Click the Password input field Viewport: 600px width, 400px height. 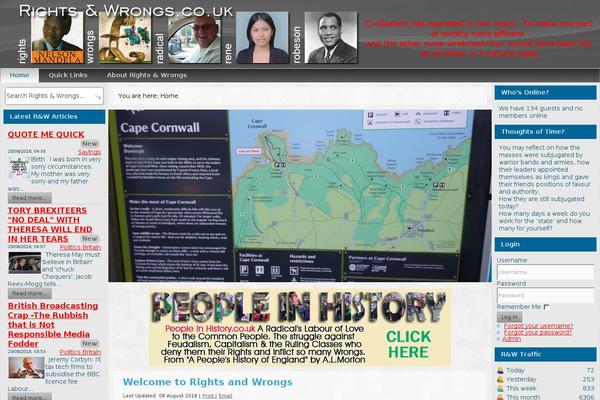click(x=545, y=295)
